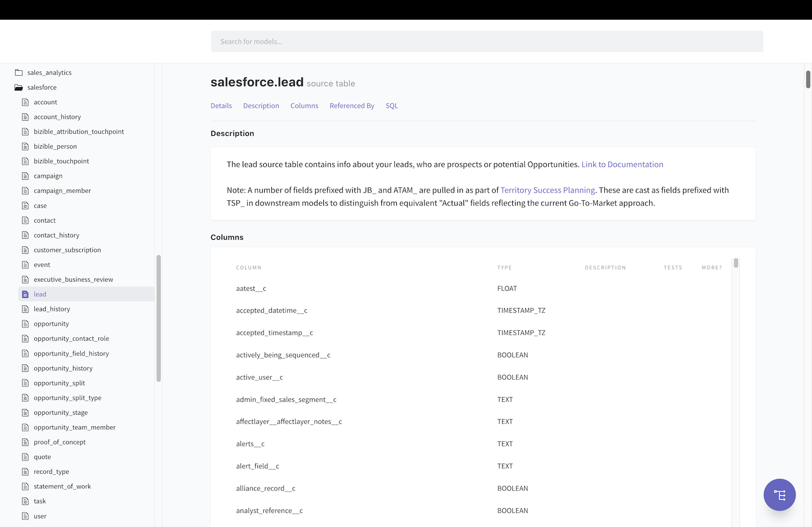Click admin_fixed_sales_segment__c column name
812x527 pixels.
286,400
